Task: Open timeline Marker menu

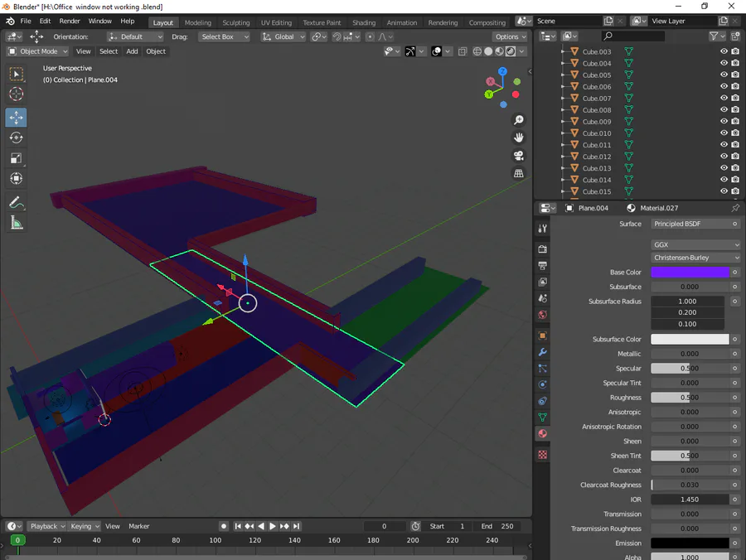Action: tap(139, 526)
